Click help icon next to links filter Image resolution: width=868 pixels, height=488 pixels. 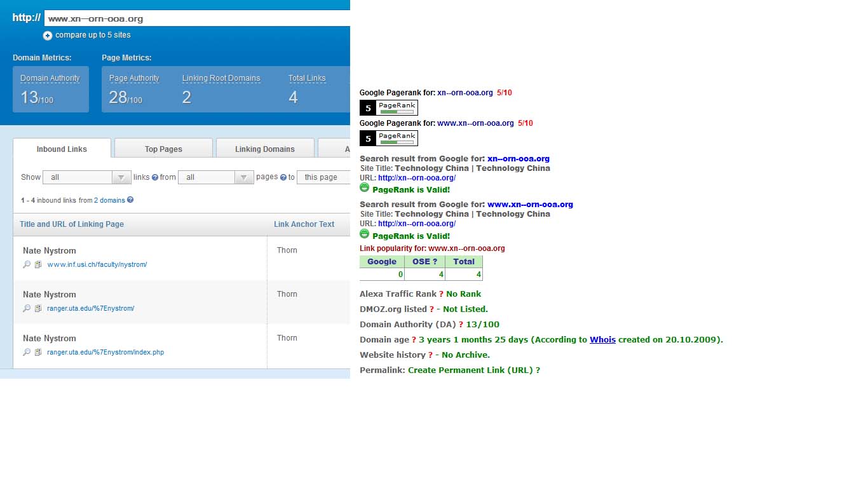(155, 177)
